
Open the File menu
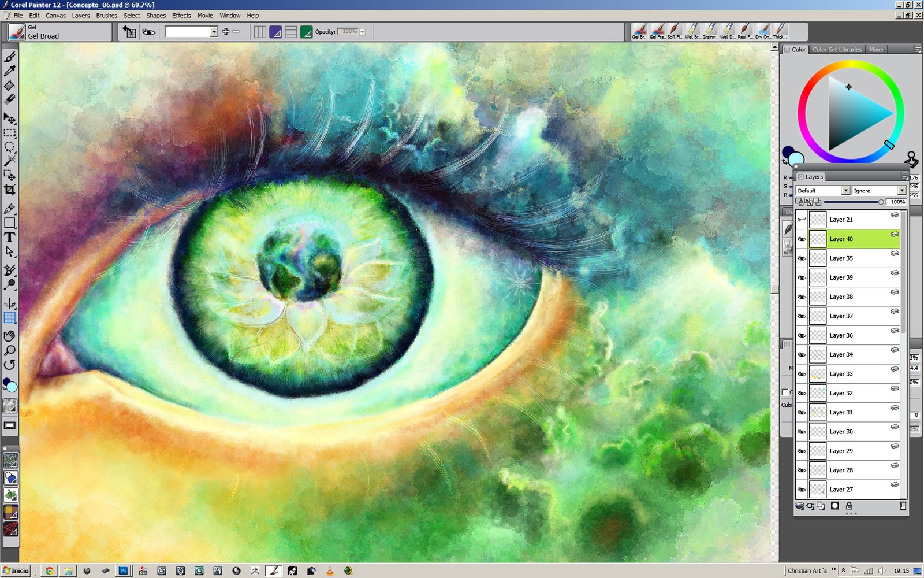click(18, 16)
